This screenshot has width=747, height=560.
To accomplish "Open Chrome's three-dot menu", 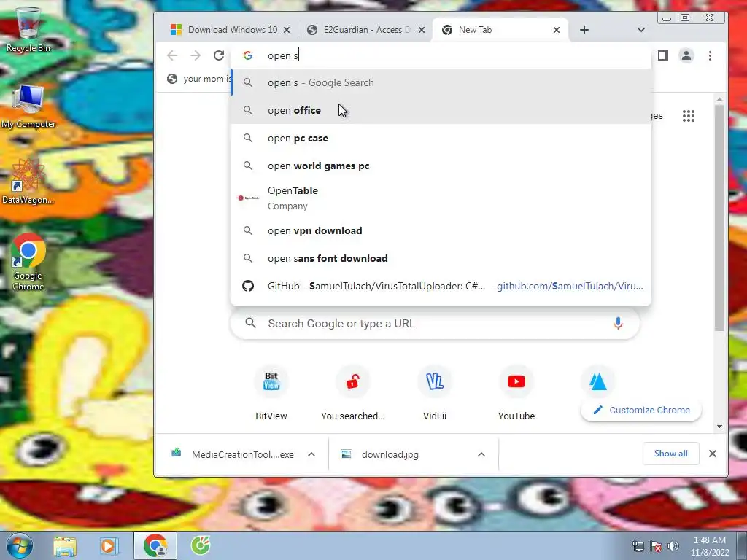I will 710,55.
